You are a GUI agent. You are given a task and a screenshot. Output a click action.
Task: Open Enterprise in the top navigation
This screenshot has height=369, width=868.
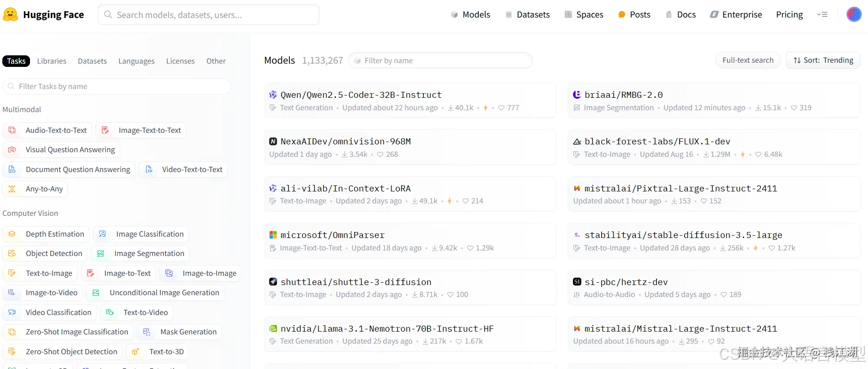coord(736,14)
